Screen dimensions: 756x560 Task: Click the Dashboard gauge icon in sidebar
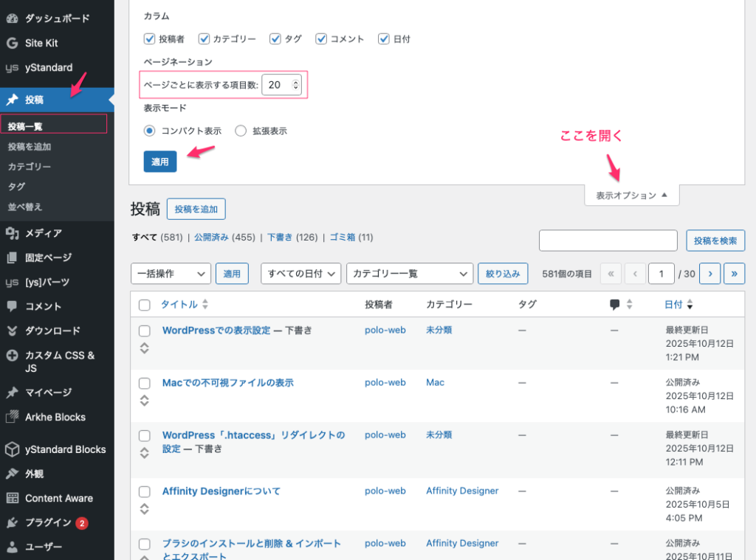tap(12, 18)
